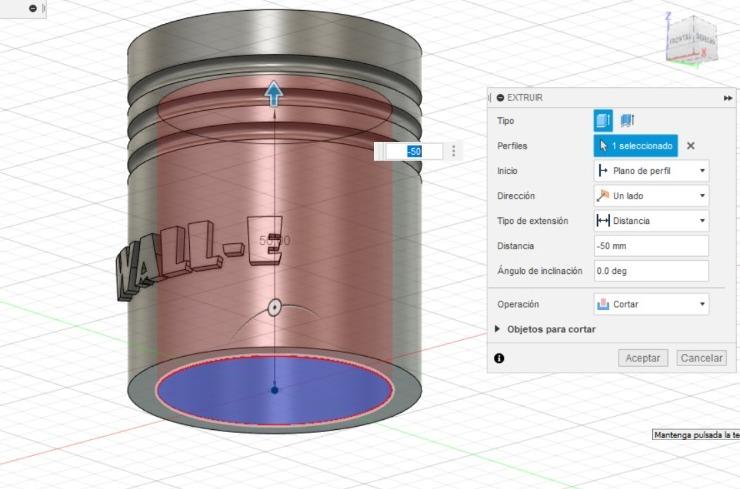
Task: Click the 'Ángulo de inclinación' 0.0 deg field
Action: (651, 271)
